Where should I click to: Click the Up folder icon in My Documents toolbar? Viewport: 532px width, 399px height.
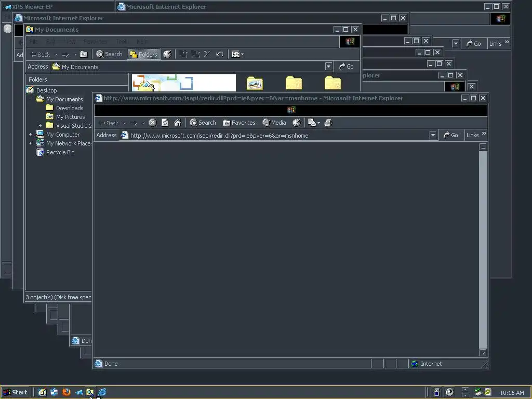coord(84,54)
